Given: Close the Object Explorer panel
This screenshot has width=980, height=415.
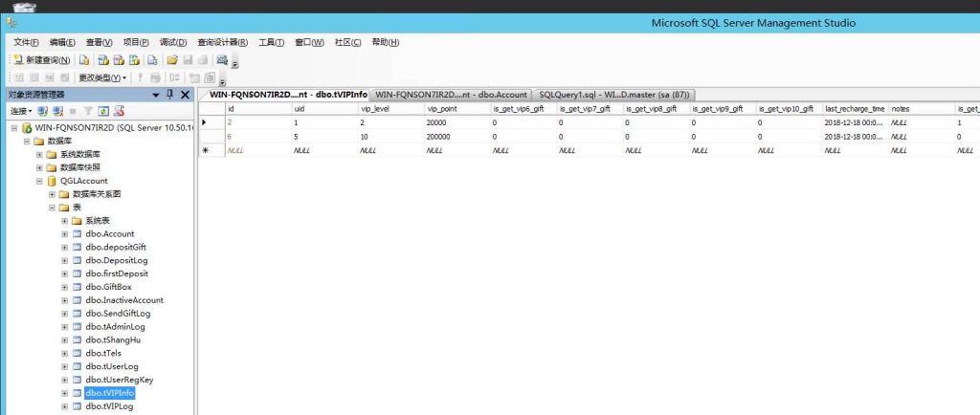Looking at the screenshot, I should click(x=185, y=95).
